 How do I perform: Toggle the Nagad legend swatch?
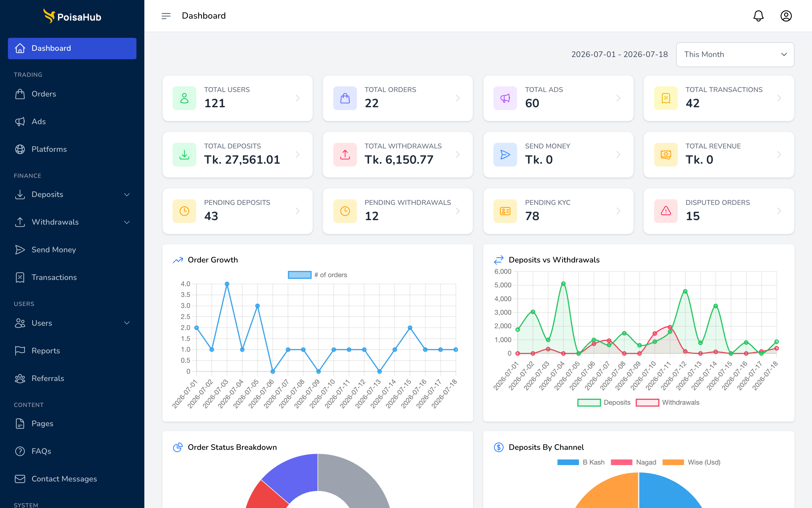pos(621,462)
